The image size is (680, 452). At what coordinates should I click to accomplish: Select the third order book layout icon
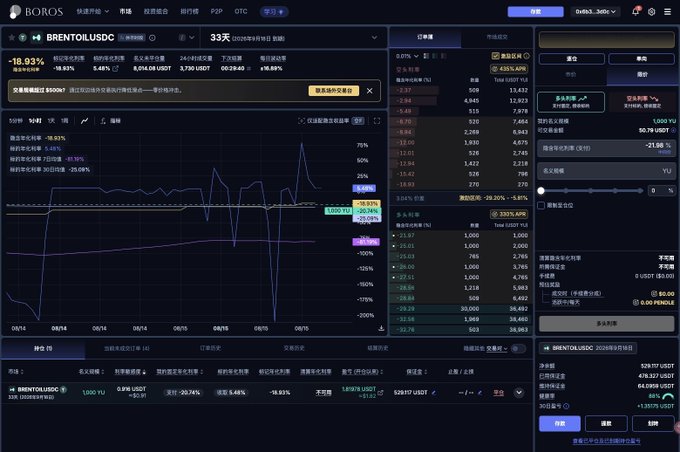(443, 56)
